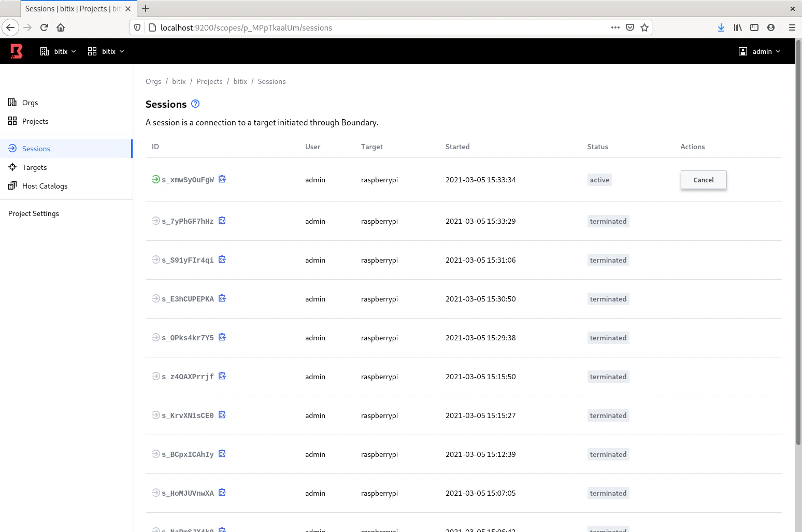Click the Sessions help question mark icon

click(195, 104)
